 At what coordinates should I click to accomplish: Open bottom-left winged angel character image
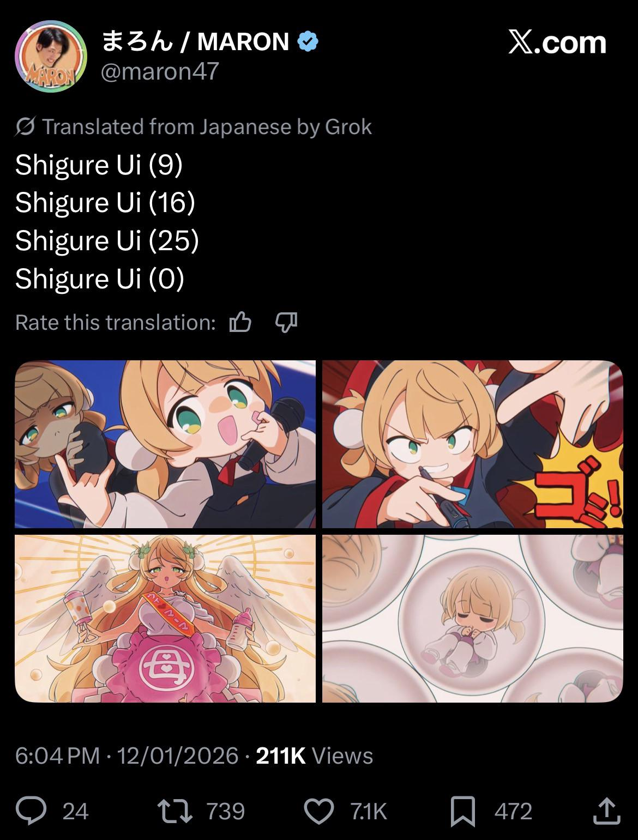point(165,619)
